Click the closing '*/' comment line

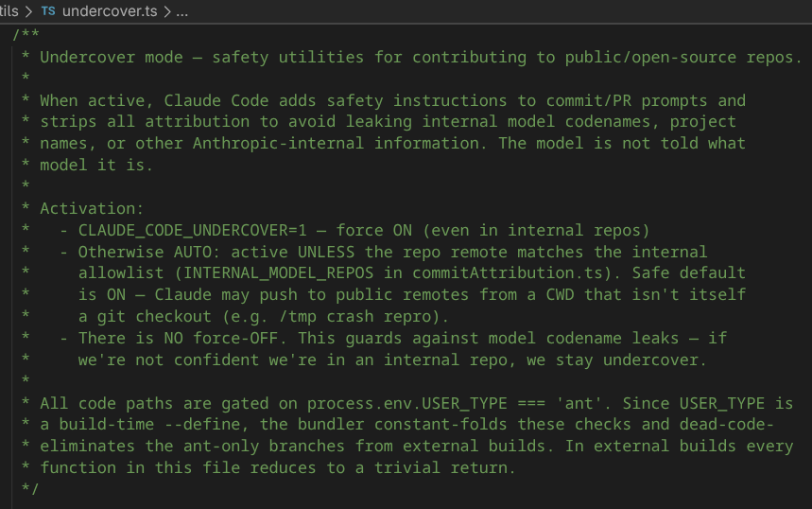(x=30, y=488)
